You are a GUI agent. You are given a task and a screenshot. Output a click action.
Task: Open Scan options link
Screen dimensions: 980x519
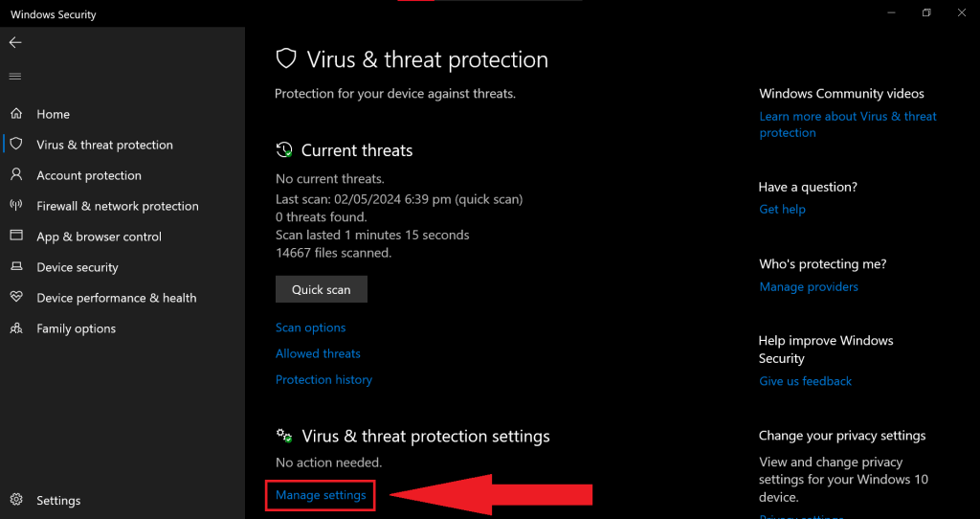[311, 327]
